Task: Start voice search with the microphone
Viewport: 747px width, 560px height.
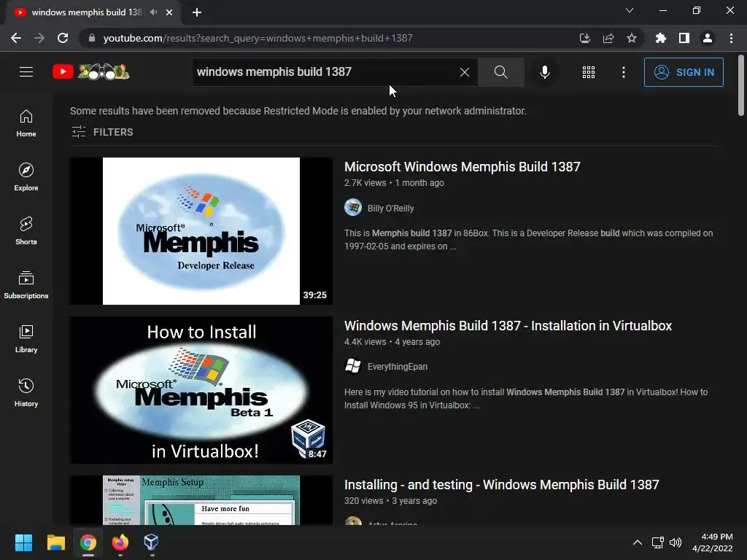Action: tap(544, 72)
